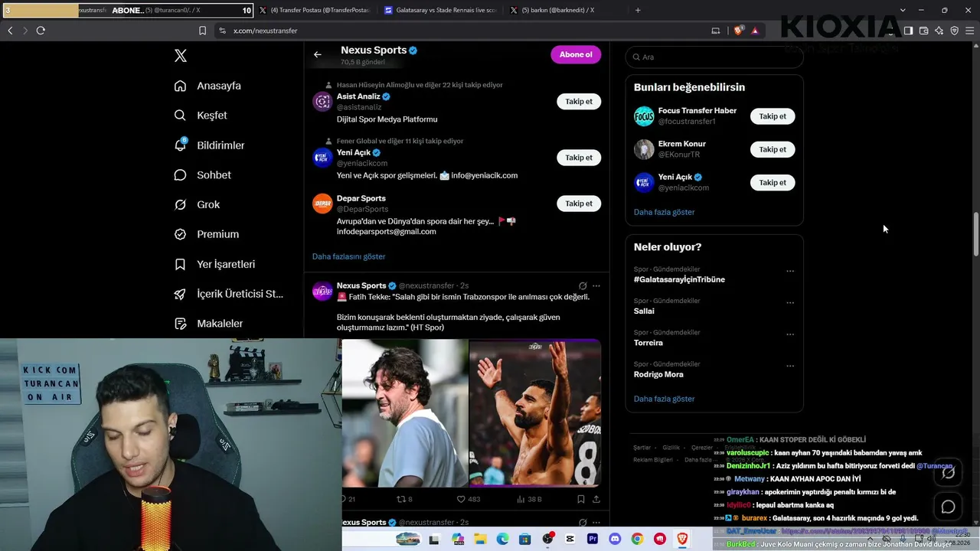View analytics showing 38 B views

(x=529, y=499)
